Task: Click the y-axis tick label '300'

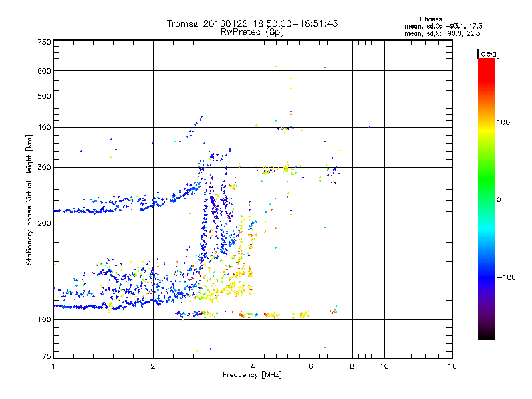Action: pos(44,168)
